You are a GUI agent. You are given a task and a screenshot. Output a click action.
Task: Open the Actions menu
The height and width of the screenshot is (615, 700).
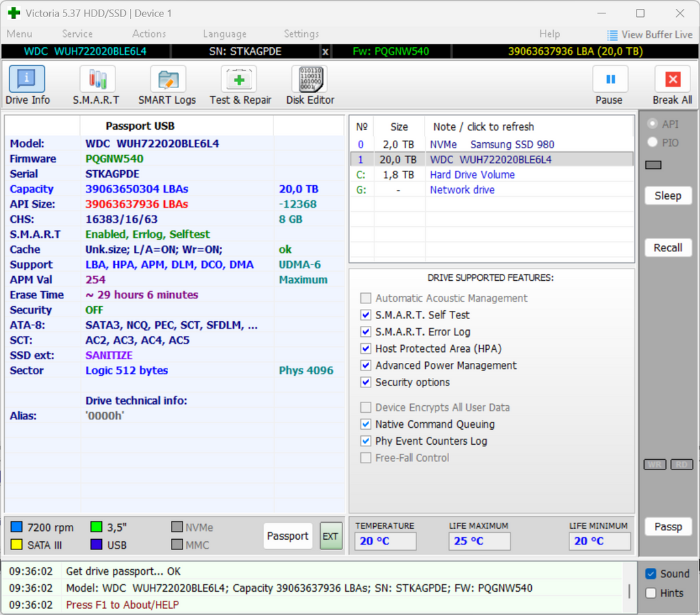point(149,34)
